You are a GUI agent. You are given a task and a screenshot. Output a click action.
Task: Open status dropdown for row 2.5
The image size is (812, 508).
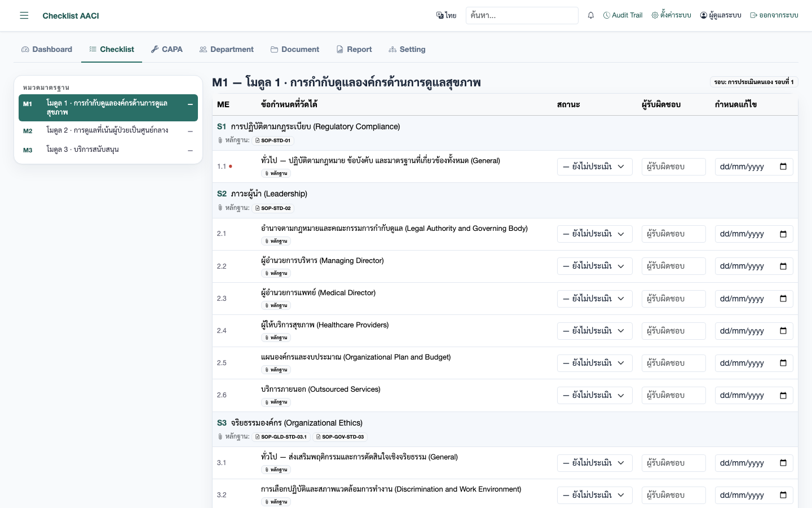click(x=594, y=363)
